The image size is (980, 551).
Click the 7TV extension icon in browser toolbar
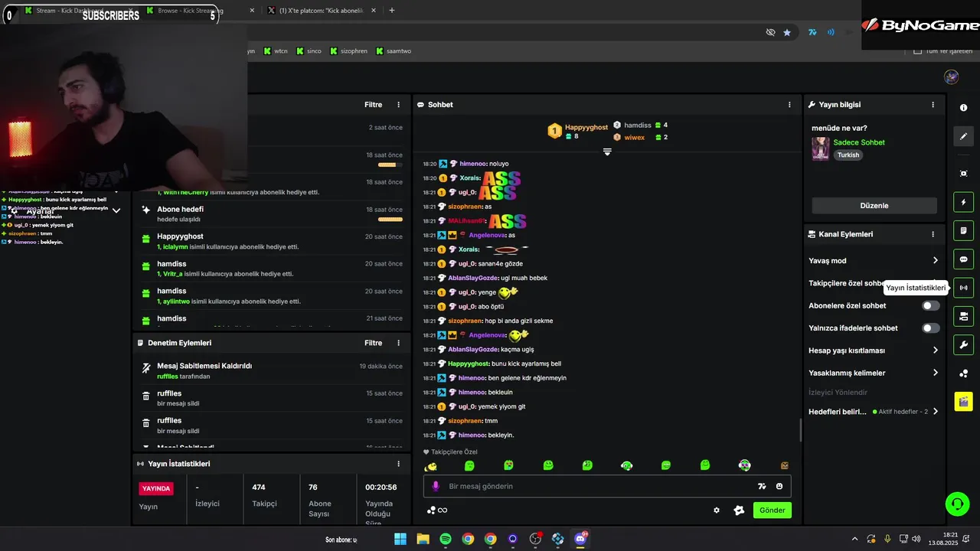(812, 32)
